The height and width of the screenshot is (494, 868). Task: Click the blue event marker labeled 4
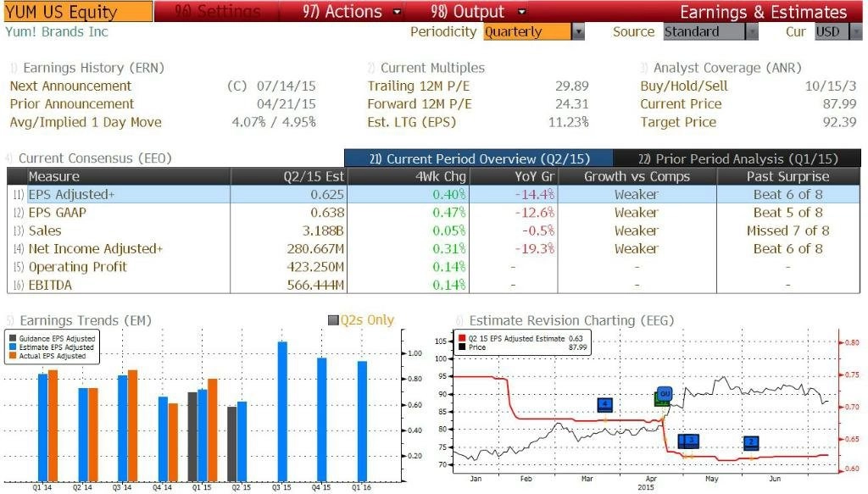(605, 404)
